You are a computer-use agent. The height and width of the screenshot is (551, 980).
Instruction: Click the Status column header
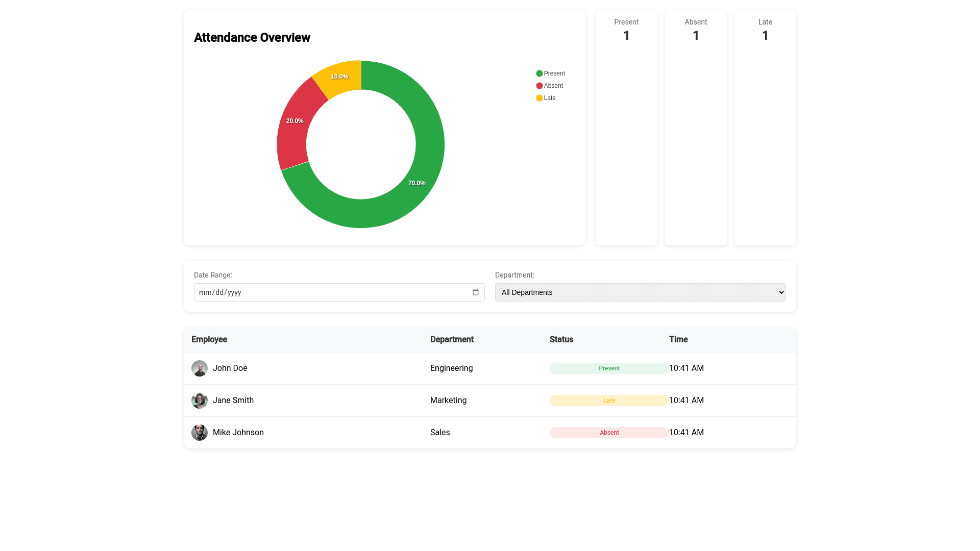coord(561,340)
